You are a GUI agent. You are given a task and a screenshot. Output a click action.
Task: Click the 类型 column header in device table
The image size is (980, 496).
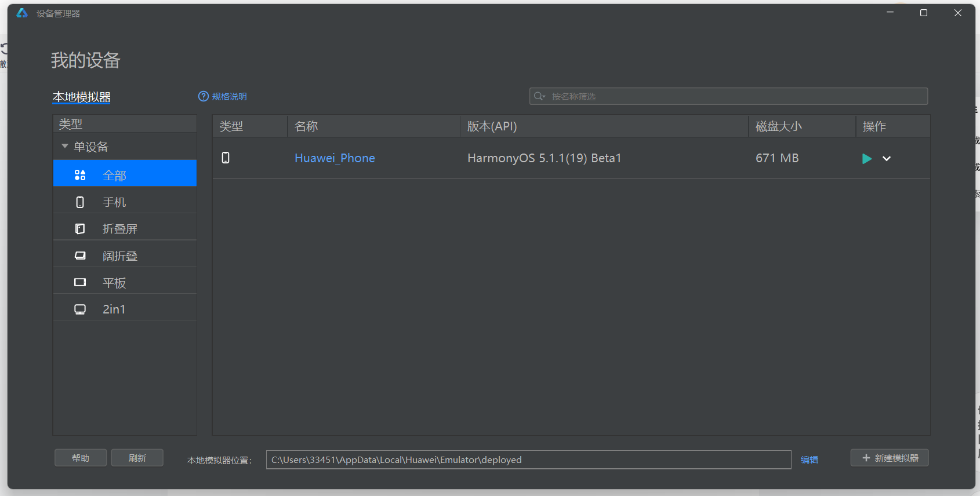(x=250, y=126)
